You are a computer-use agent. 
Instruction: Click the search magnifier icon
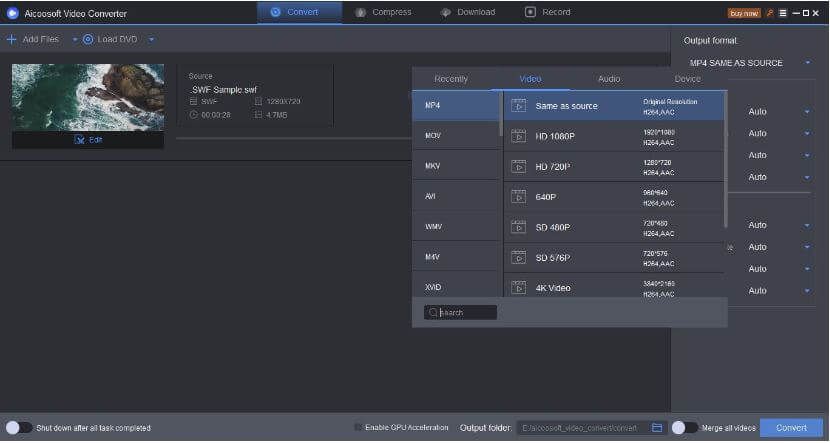click(433, 312)
